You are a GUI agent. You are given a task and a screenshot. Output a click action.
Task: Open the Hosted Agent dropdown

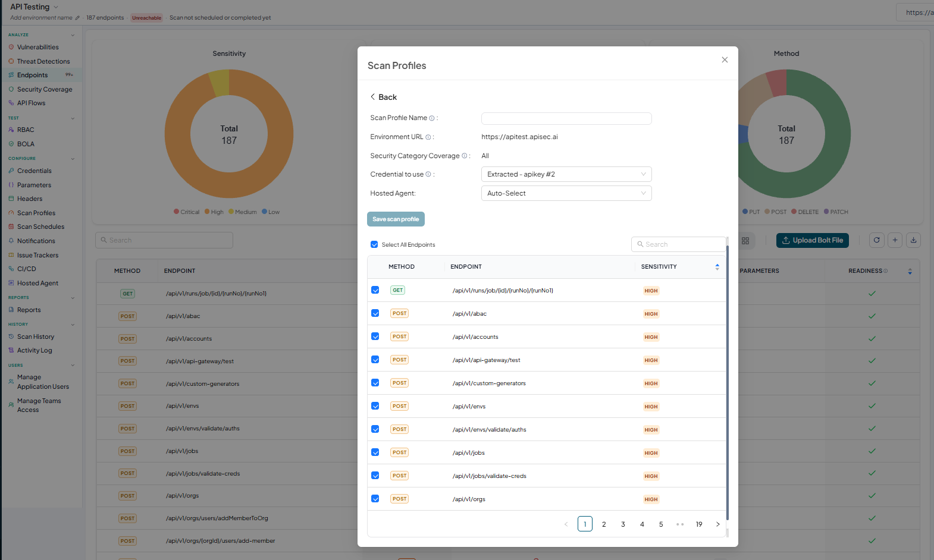point(566,193)
